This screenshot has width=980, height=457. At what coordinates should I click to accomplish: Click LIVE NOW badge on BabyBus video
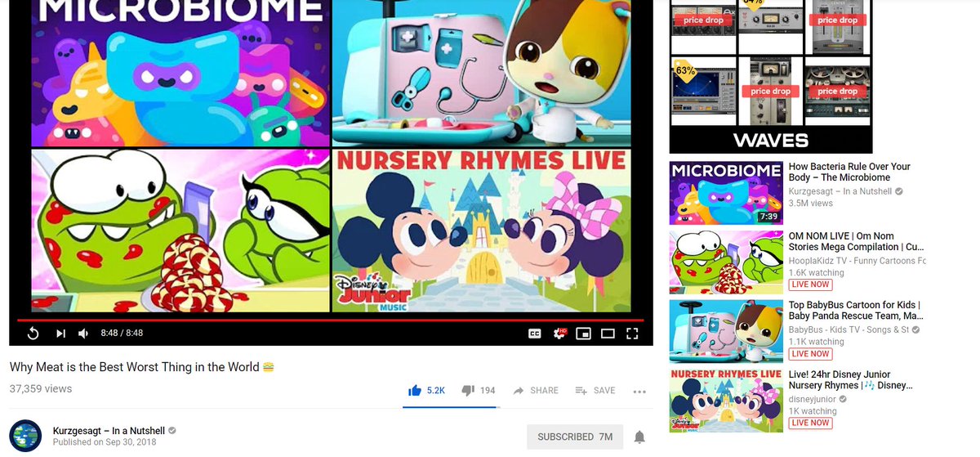(x=810, y=354)
